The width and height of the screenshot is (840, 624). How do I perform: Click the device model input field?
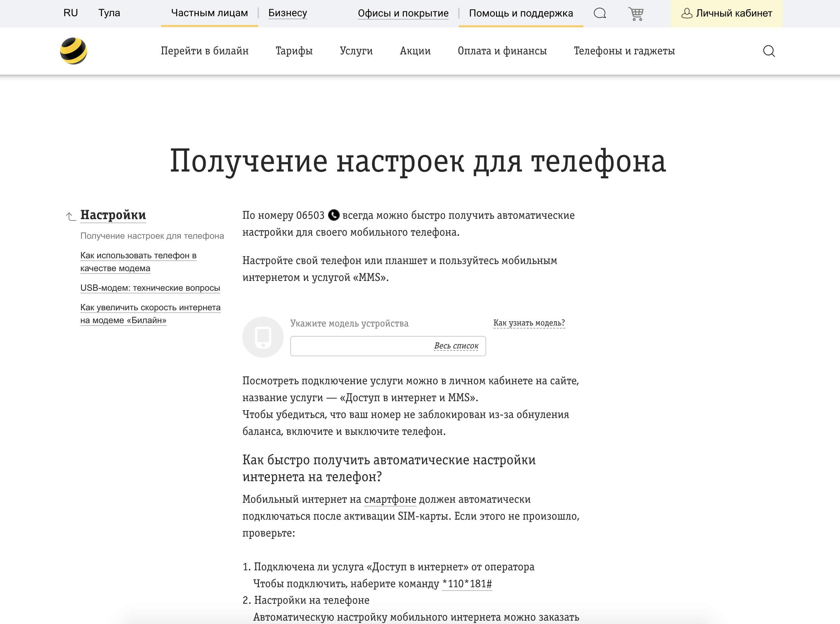pyautogui.click(x=359, y=346)
